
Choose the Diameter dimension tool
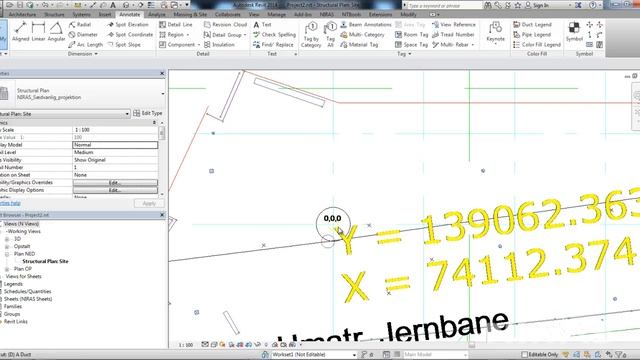click(x=83, y=35)
